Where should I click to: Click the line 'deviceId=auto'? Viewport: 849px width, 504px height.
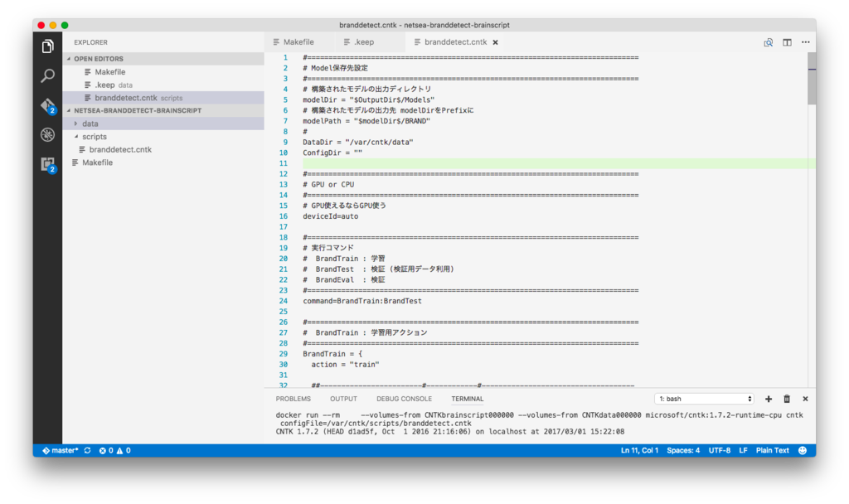(330, 216)
